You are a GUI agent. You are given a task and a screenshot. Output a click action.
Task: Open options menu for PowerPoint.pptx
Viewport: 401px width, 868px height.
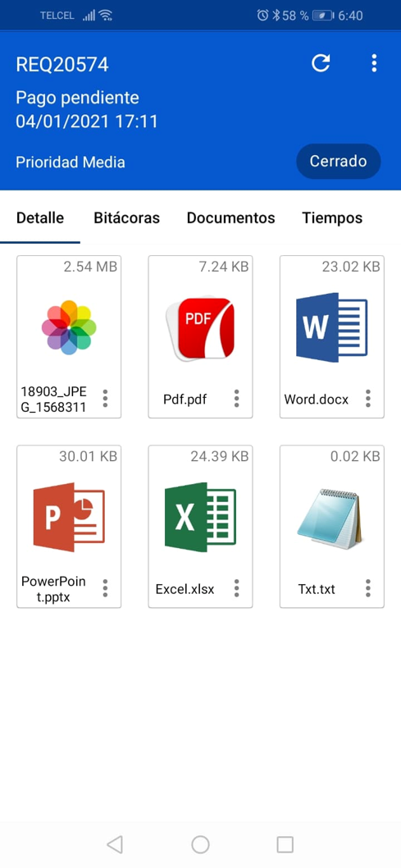click(105, 588)
